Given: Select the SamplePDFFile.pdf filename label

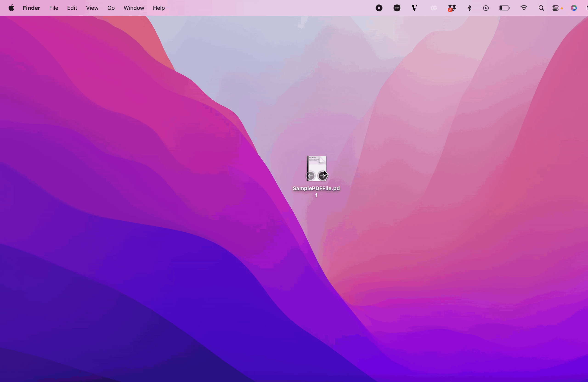Looking at the screenshot, I should (316, 189).
